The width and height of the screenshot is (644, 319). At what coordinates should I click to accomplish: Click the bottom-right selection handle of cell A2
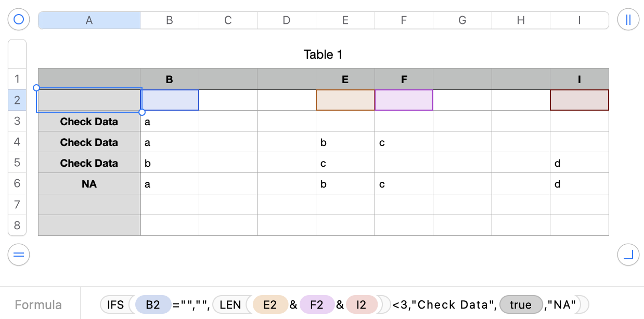(x=142, y=112)
